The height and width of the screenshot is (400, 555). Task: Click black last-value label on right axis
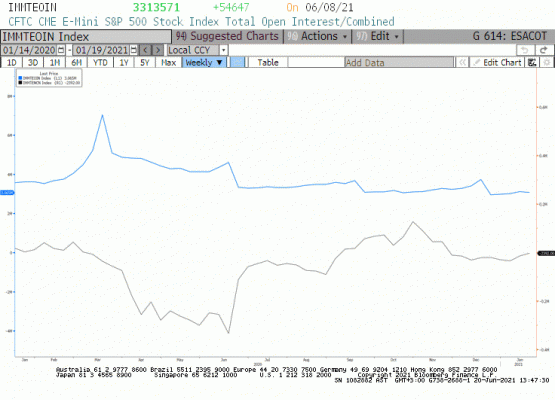(546, 253)
